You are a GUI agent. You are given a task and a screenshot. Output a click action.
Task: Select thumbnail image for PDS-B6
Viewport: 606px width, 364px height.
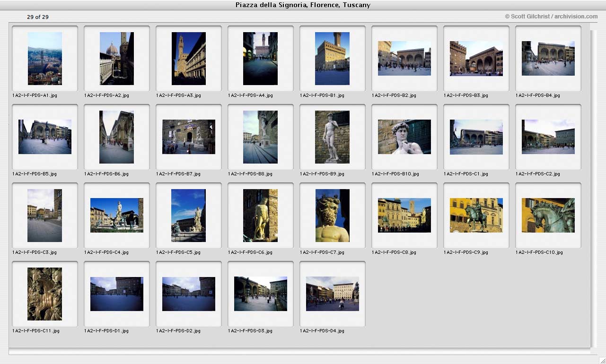coord(117,137)
